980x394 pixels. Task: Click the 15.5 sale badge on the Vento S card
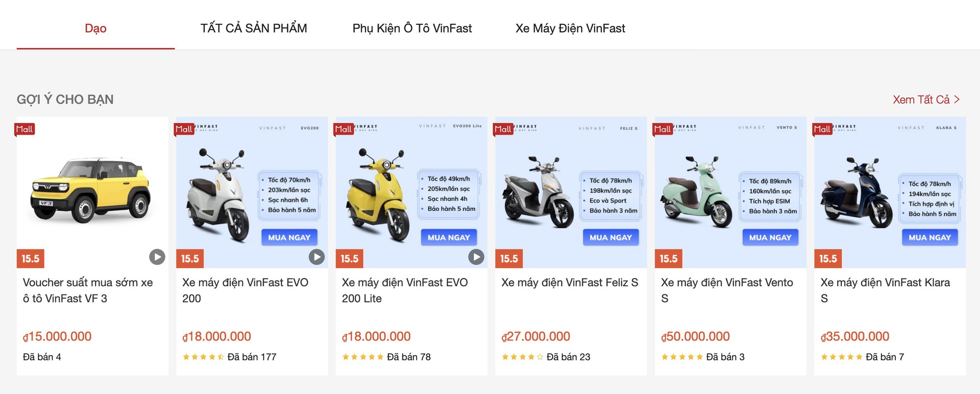coord(668,258)
